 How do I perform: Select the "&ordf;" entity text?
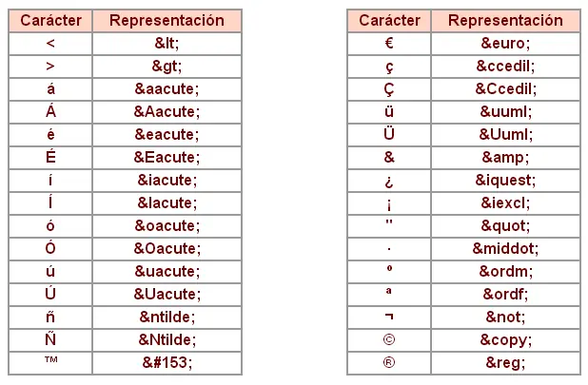point(505,294)
